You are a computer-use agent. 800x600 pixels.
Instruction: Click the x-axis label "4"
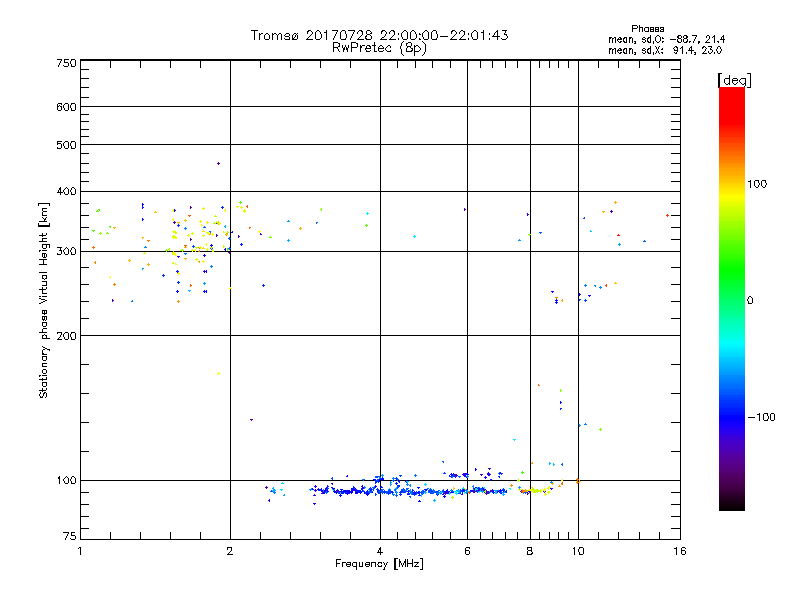(380, 551)
